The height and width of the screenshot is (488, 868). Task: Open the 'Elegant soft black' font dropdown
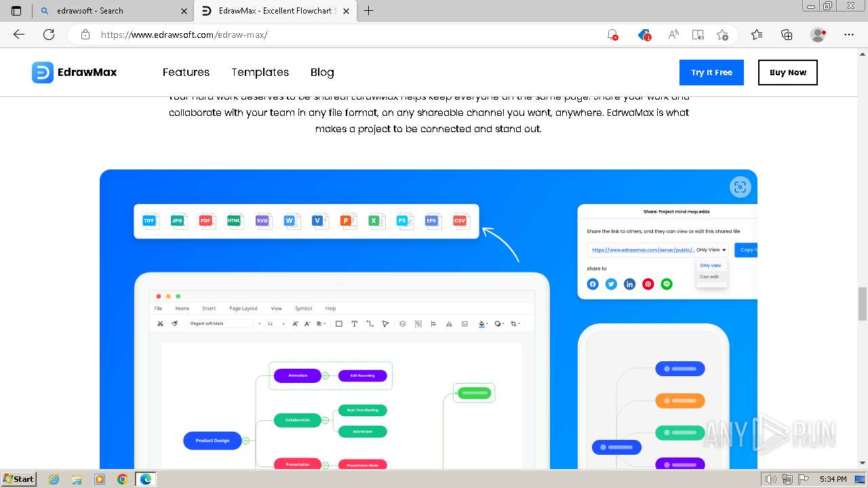[225, 324]
